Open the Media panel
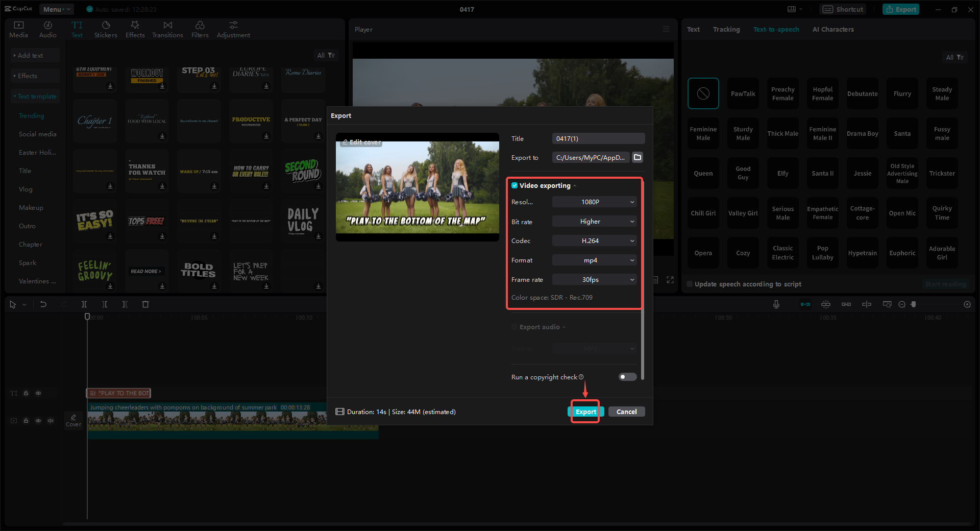The height and width of the screenshot is (531, 980). [x=19, y=30]
